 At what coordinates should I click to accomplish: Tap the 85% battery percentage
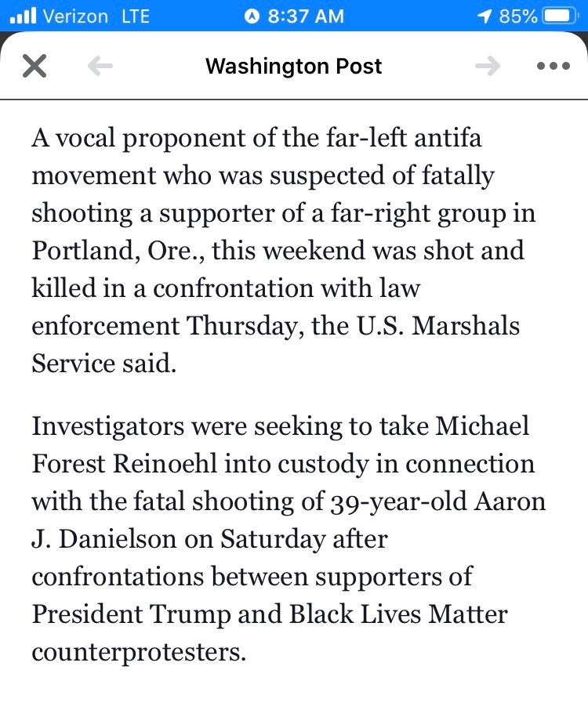point(518,16)
